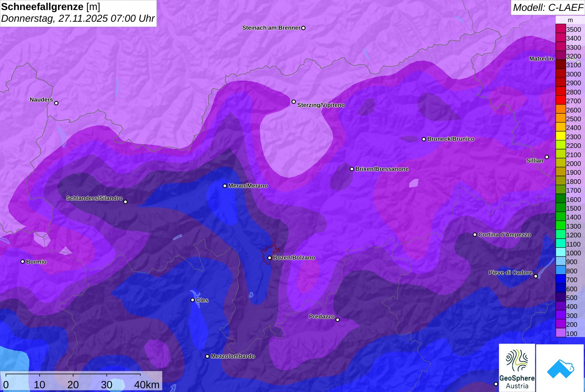Viewport: 585px width, 392px height.
Task: Click the Steinach am Brenner label text
Action: pyautogui.click(x=271, y=28)
